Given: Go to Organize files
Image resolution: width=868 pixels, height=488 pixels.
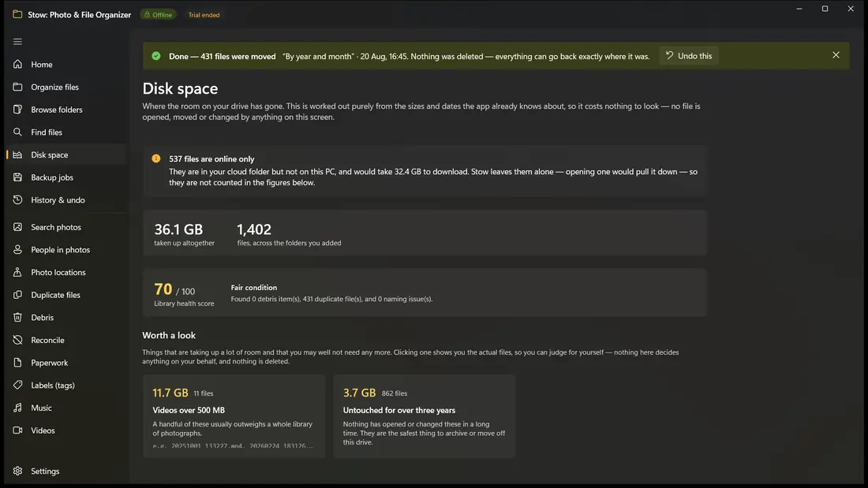Looking at the screenshot, I should (x=66, y=87).
